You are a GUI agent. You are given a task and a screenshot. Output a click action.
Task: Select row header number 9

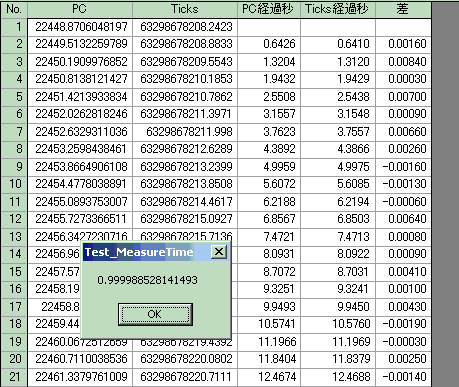(14, 167)
